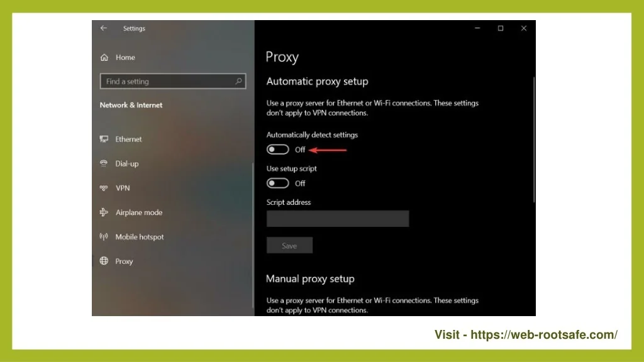Maximize the Settings window
This screenshot has width=644, height=362.
click(501, 28)
